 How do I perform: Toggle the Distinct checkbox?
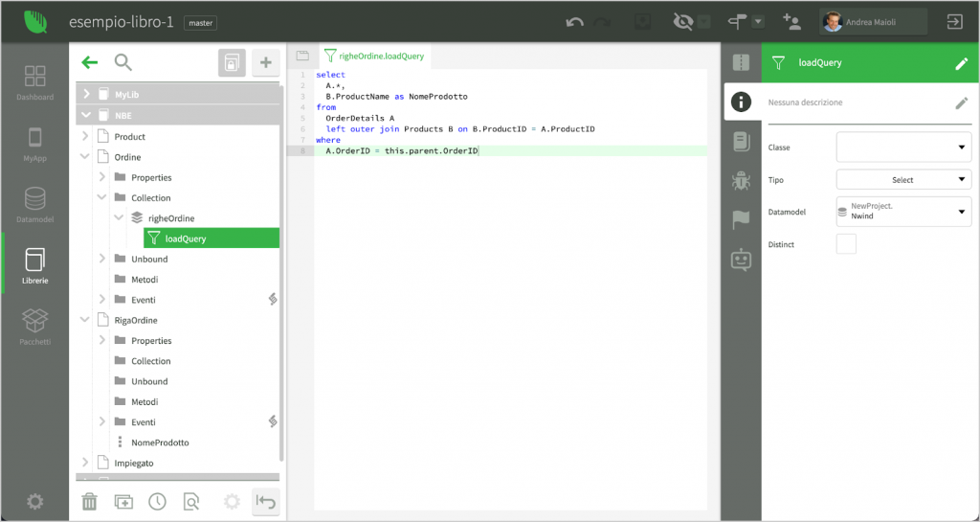click(846, 244)
